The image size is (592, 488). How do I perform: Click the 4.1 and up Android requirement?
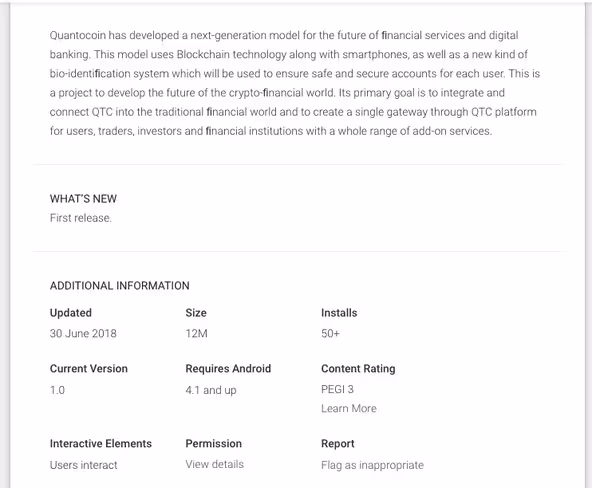(x=211, y=390)
